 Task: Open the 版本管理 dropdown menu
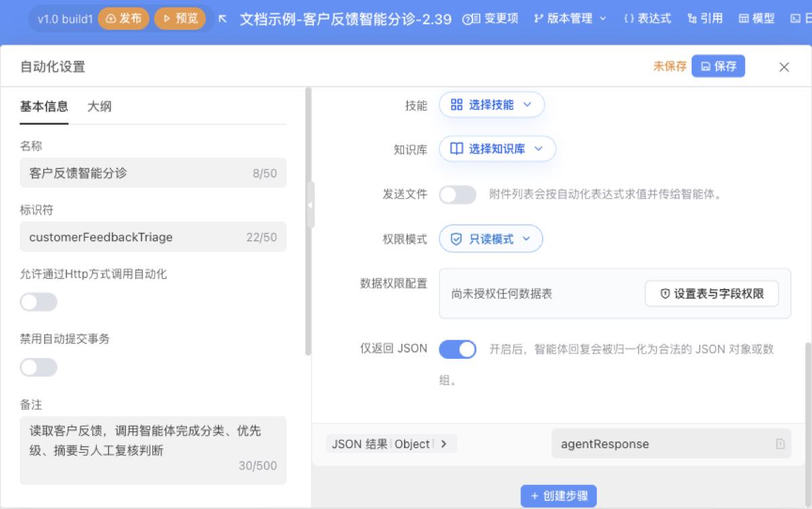click(570, 19)
